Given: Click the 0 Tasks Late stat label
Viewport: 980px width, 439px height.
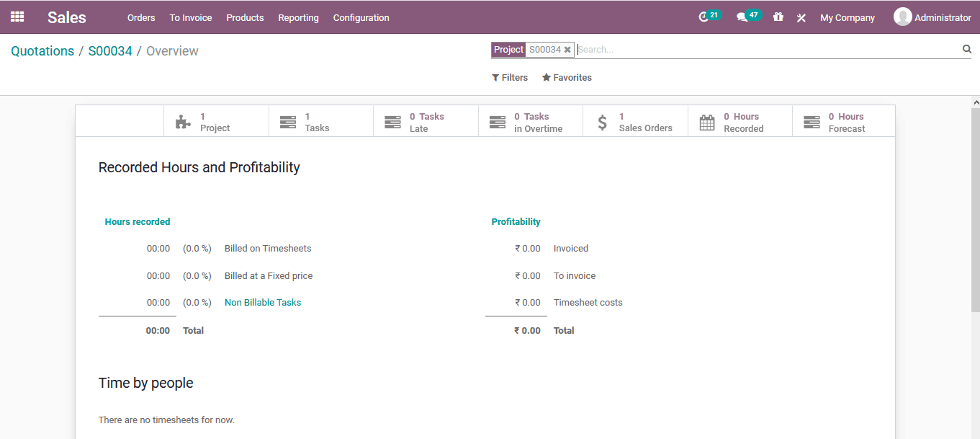Looking at the screenshot, I should (427, 122).
